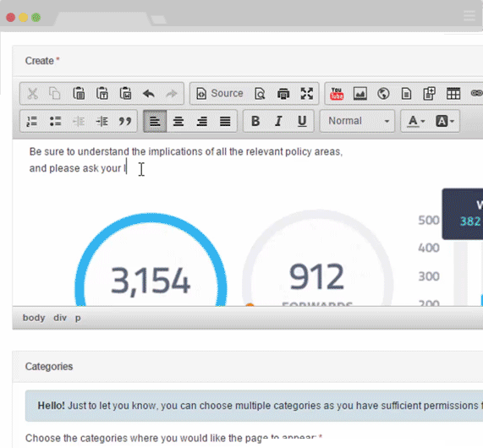Expand the background color picker
This screenshot has height=448, width=483.
[x=445, y=122]
